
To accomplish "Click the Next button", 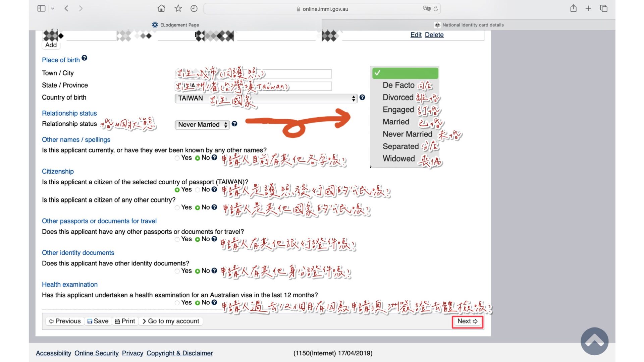I will tap(467, 321).
